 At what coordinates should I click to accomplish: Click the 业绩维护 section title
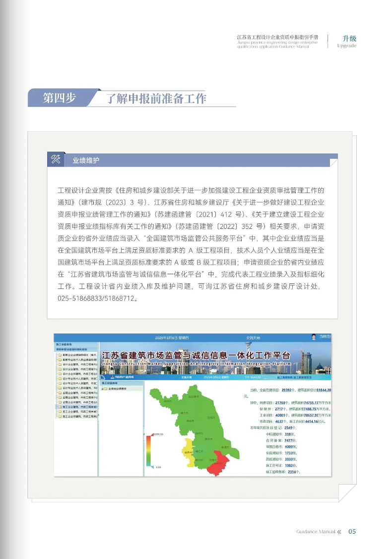point(86,160)
